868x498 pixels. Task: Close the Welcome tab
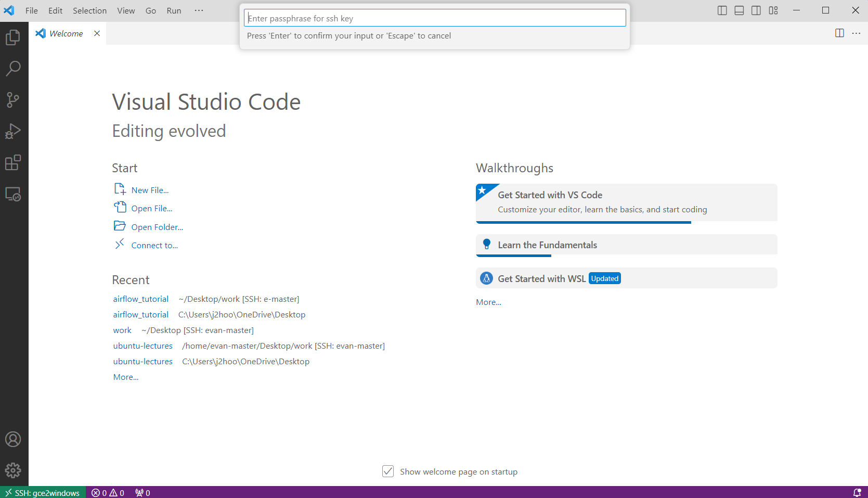97,33
